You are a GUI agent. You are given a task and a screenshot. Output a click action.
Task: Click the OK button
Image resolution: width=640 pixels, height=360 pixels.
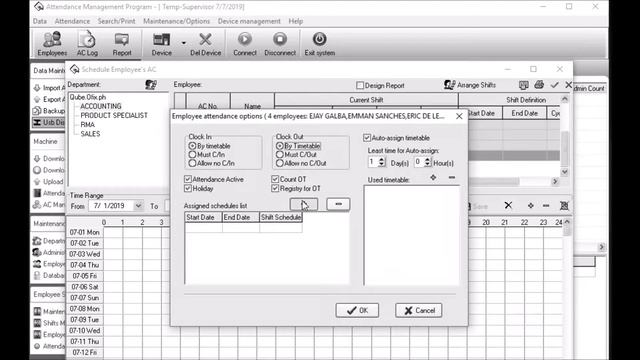(357, 311)
